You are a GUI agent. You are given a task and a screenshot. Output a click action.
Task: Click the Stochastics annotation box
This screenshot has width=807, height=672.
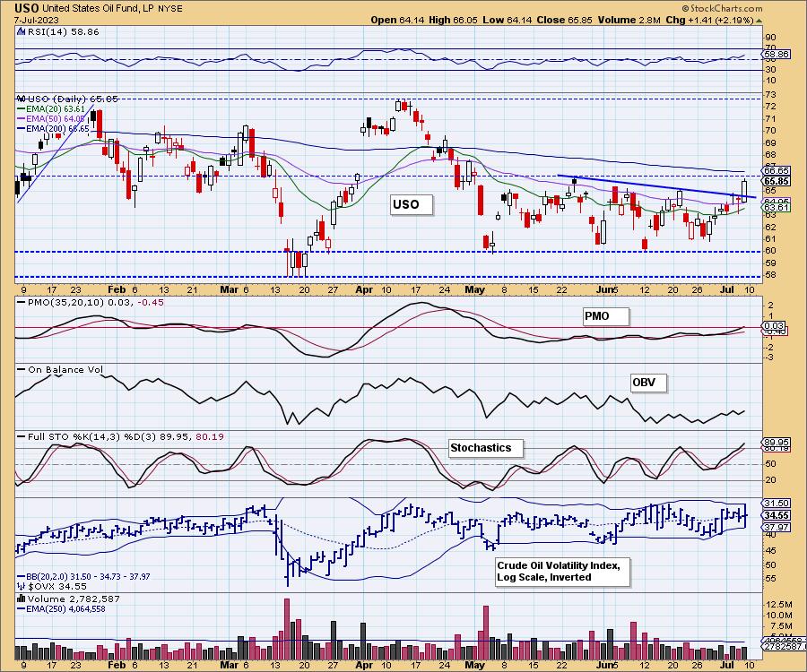click(x=486, y=448)
